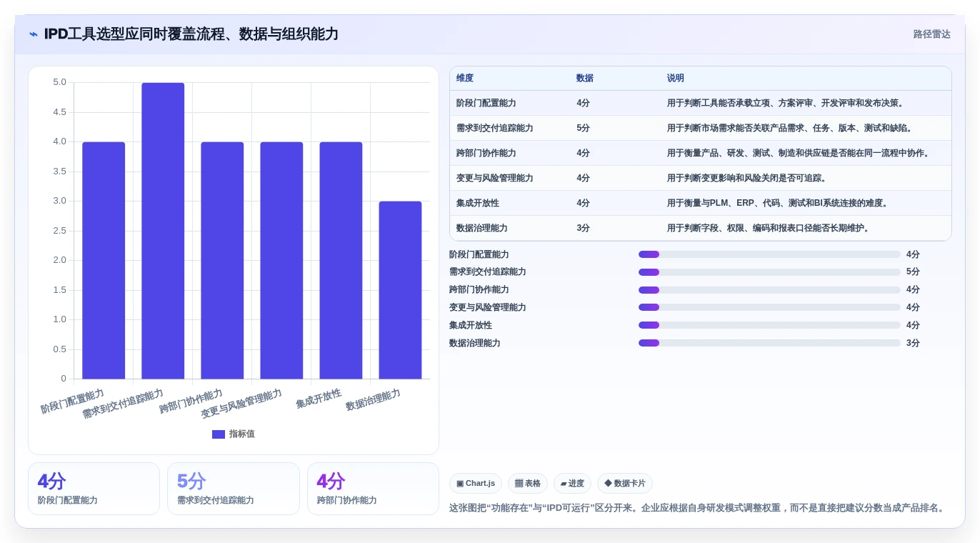The height and width of the screenshot is (543, 980).
Task: Open the 4分 跨部门协作能力 stat card
Action: (373, 489)
